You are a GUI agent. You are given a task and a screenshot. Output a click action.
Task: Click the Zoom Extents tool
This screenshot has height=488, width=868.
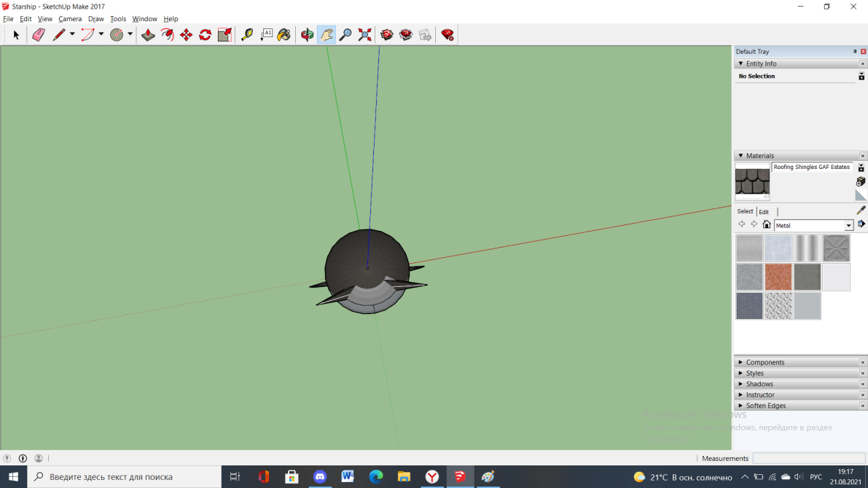coord(365,35)
